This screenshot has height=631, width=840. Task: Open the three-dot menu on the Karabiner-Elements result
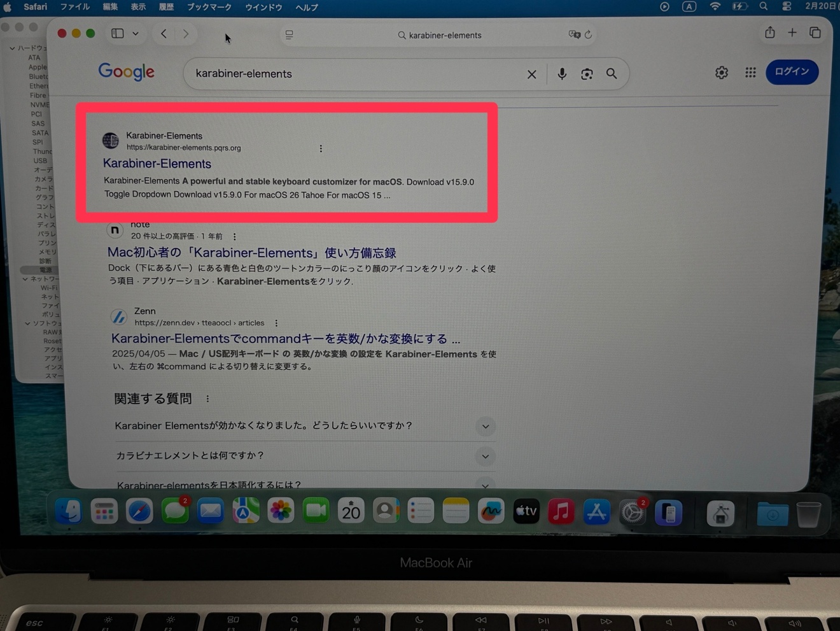tap(321, 148)
